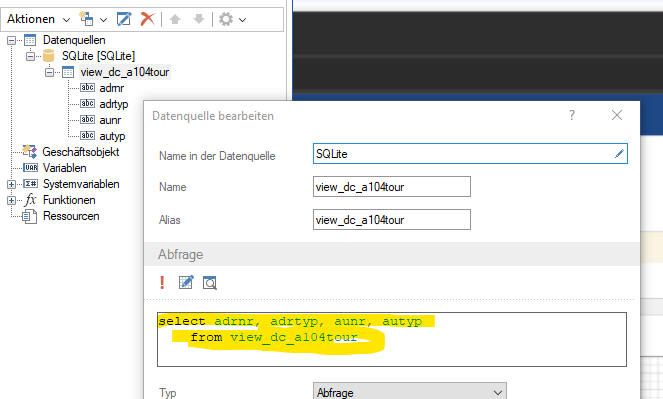Click the Funktionen fx icon
663x399 pixels.
pyautogui.click(x=30, y=200)
